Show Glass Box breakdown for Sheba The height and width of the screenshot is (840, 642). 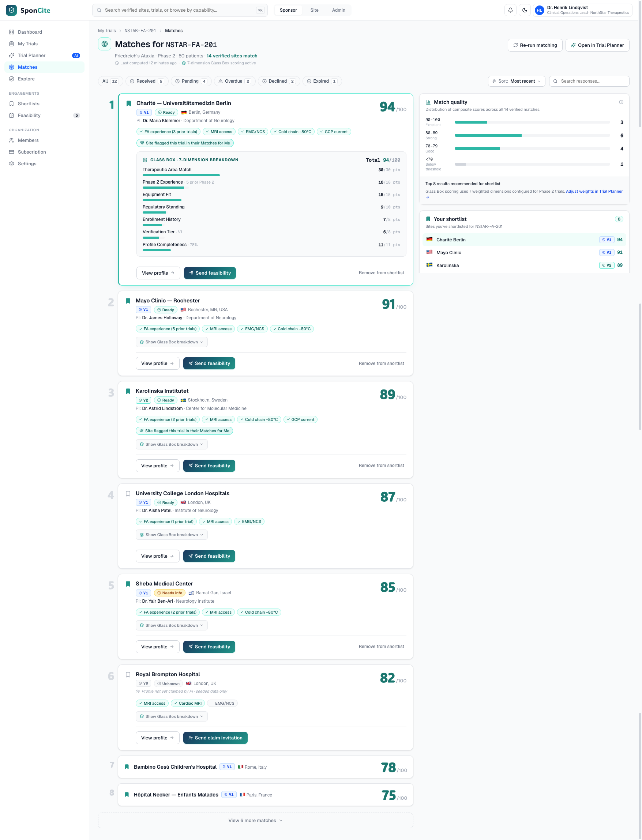click(172, 625)
